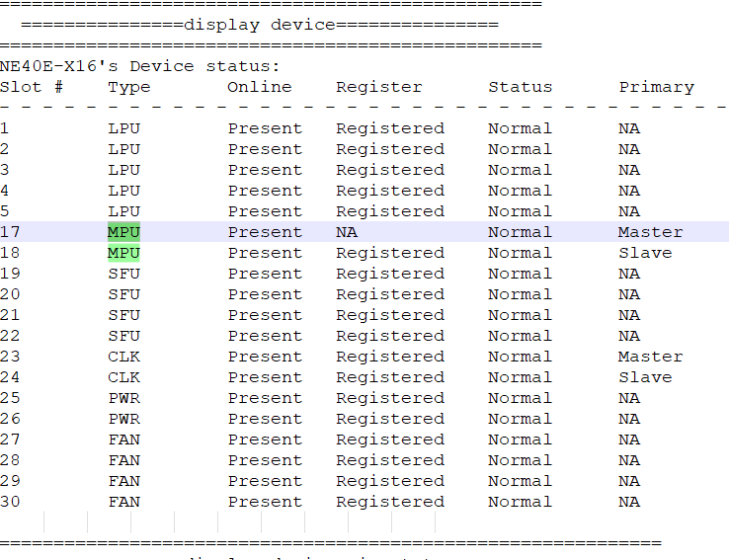
Task: Click the 'Status' column header
Action: tap(521, 87)
